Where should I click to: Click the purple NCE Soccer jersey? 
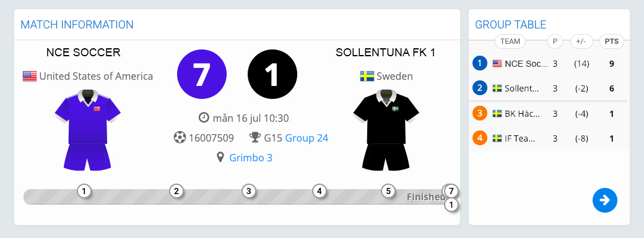coord(87,130)
